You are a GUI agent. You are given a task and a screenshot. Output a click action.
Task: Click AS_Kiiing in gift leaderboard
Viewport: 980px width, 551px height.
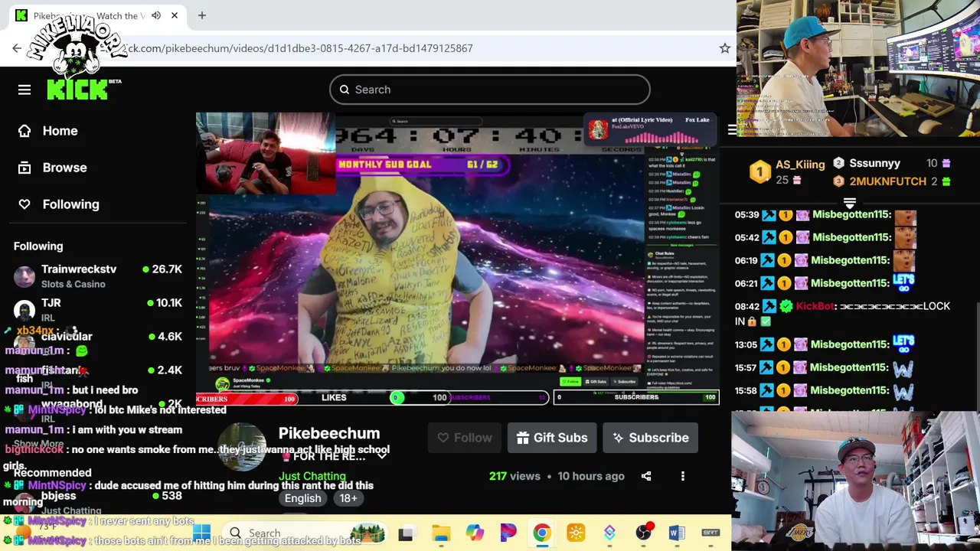pos(800,164)
